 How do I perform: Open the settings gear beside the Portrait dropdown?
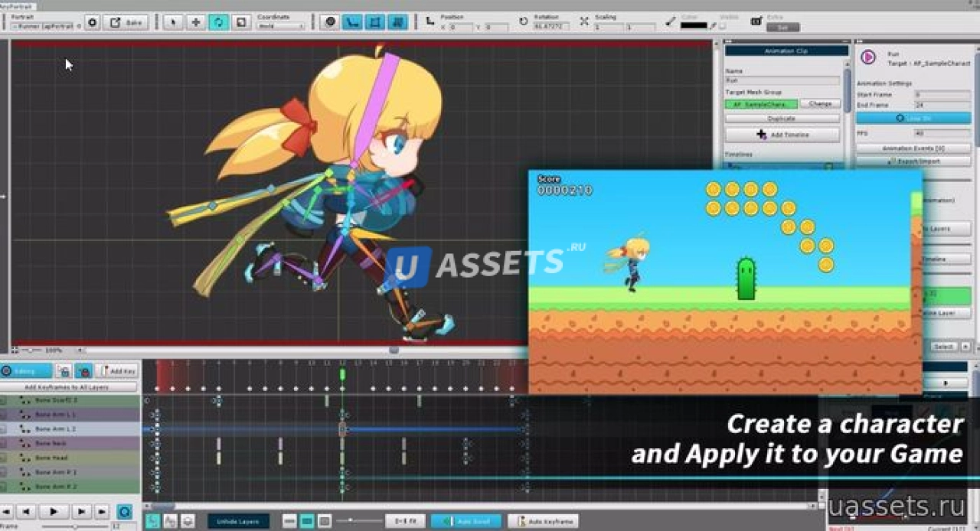(93, 22)
